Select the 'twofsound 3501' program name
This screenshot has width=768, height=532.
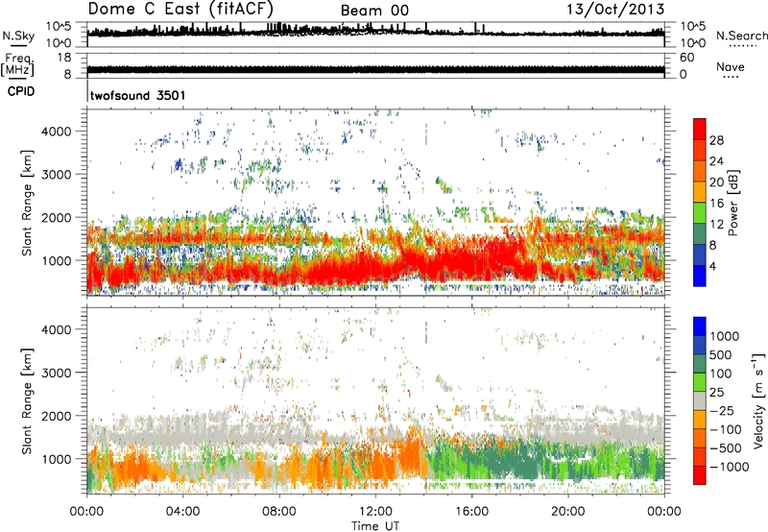pos(137,95)
